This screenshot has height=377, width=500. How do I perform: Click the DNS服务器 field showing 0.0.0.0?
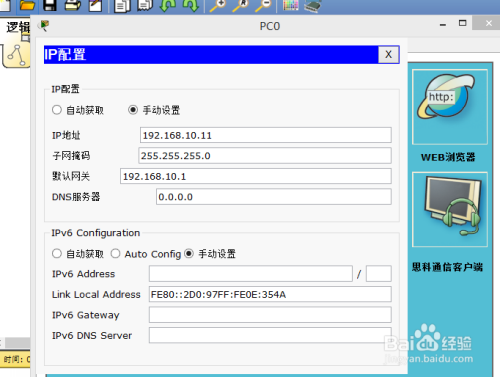[274, 197]
